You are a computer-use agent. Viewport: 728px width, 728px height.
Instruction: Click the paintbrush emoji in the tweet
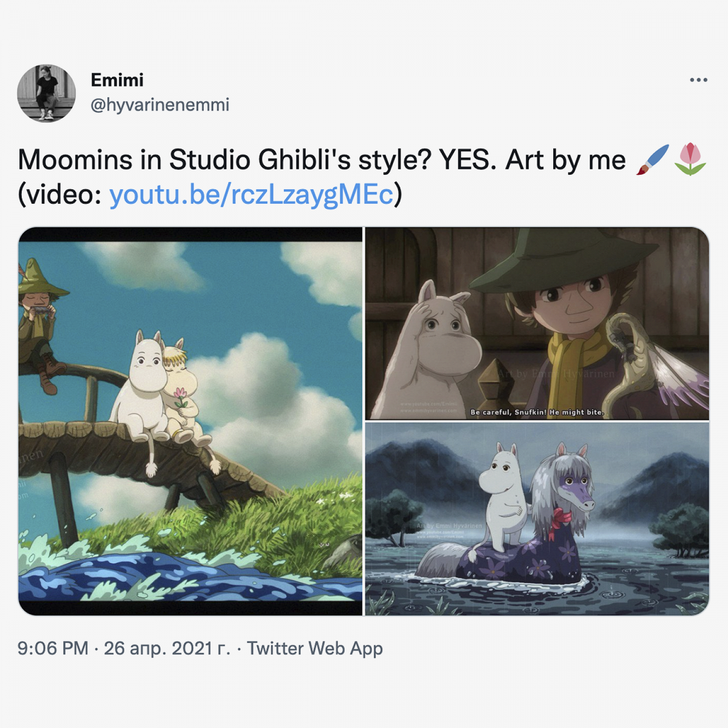pos(653,160)
